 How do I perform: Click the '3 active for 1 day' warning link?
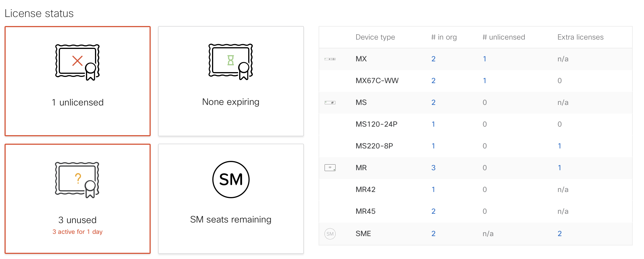[x=77, y=232]
